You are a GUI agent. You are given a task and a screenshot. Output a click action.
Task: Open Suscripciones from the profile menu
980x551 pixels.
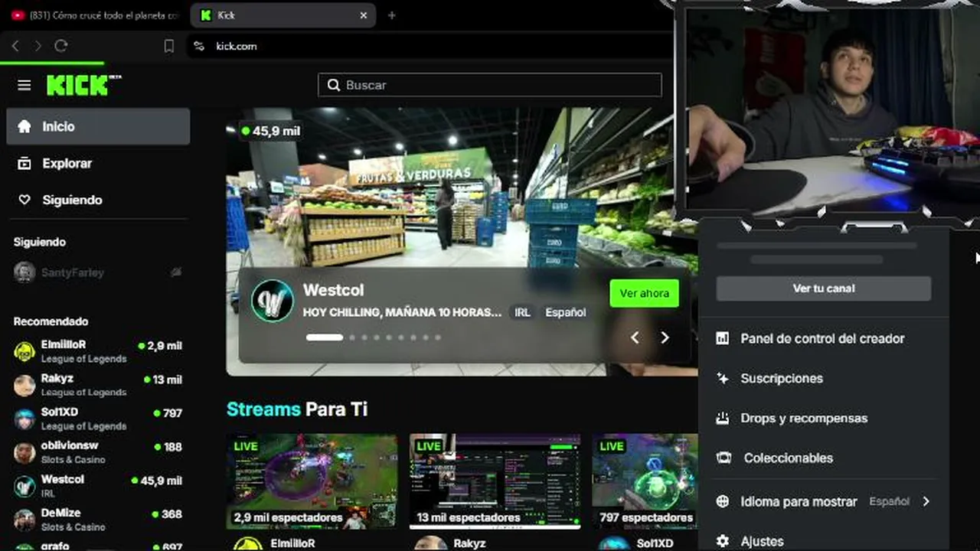(x=824, y=378)
